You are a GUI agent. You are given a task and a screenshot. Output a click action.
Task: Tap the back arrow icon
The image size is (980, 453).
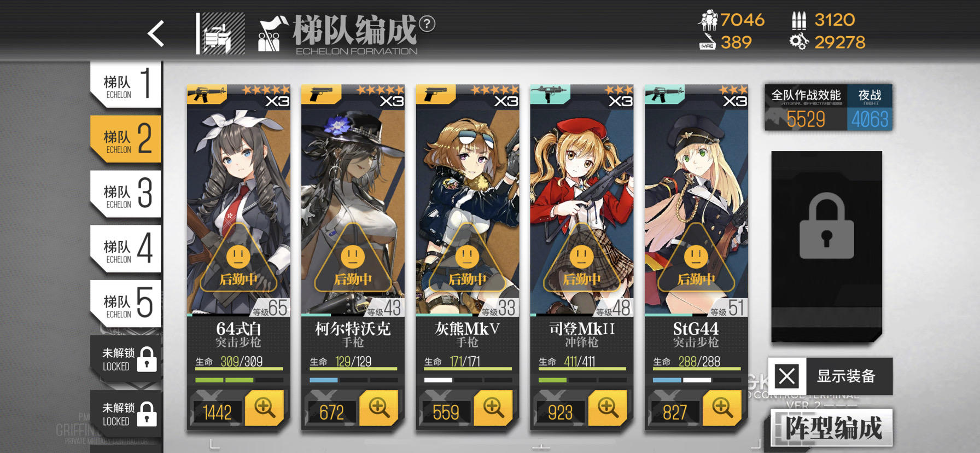pyautogui.click(x=156, y=33)
